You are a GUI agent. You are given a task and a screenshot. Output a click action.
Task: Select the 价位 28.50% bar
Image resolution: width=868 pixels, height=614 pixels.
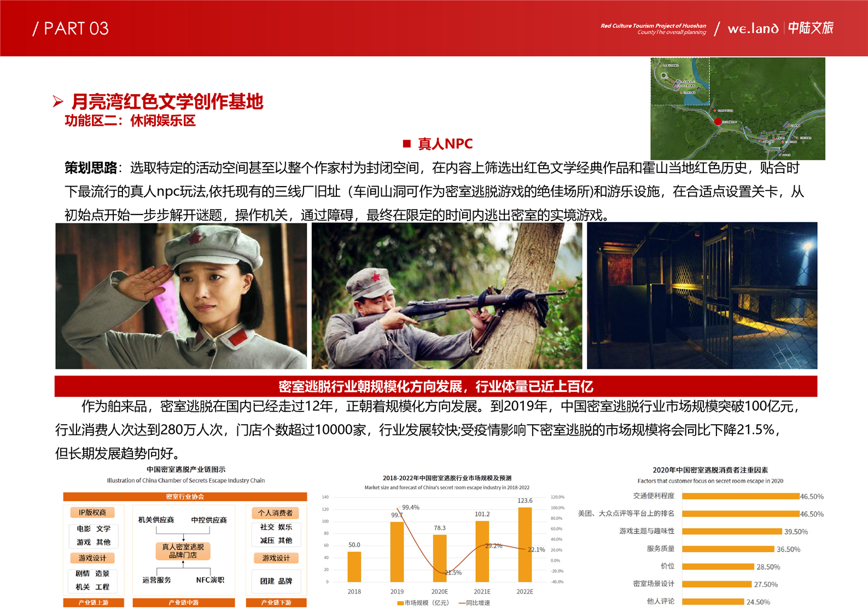[718, 566]
